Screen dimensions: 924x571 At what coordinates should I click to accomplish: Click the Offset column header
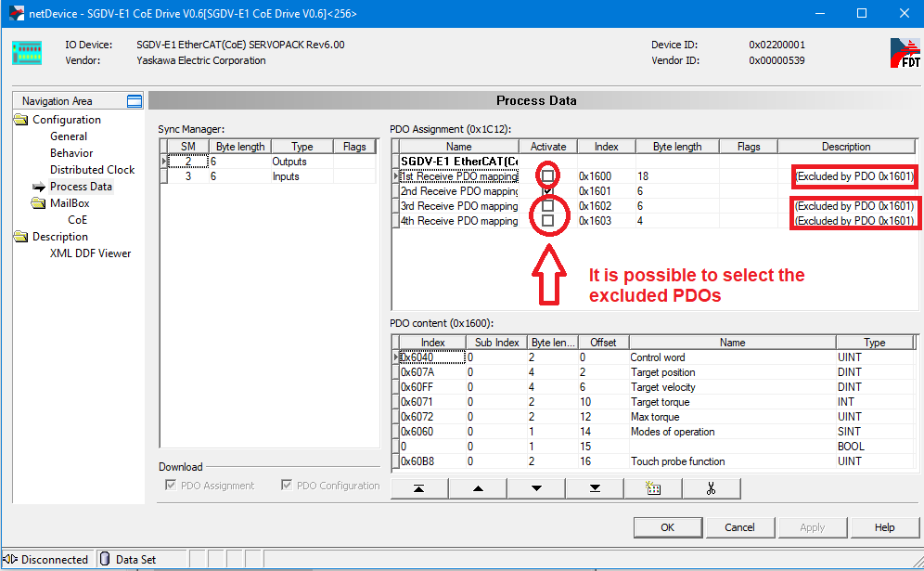603,342
